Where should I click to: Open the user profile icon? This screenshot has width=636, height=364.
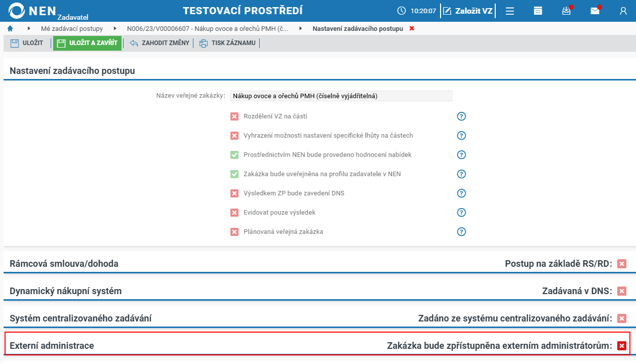tap(623, 11)
